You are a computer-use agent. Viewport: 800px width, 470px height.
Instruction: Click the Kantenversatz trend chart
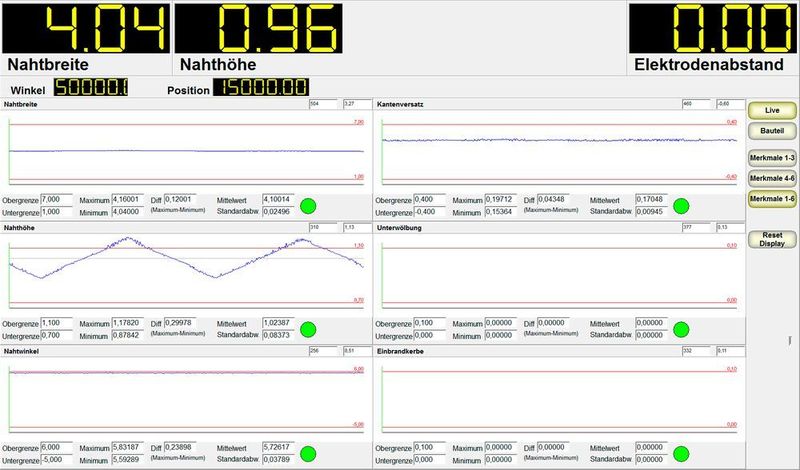tap(560, 151)
